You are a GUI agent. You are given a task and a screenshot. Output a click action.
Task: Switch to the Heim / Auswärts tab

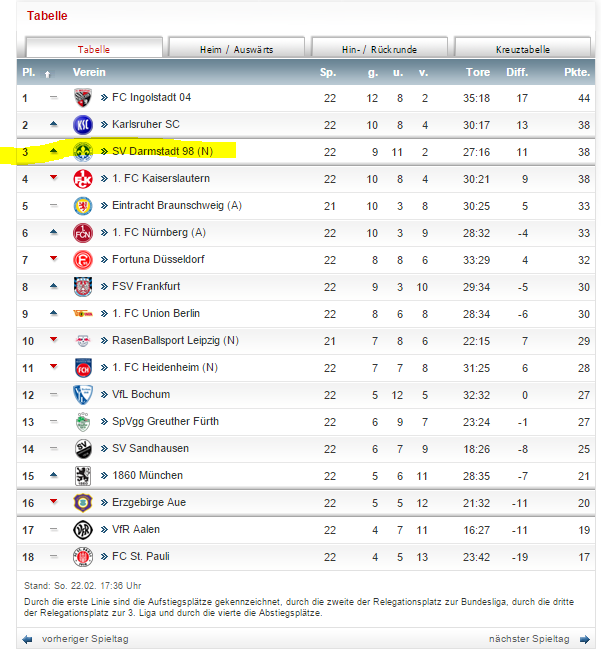[236, 47]
